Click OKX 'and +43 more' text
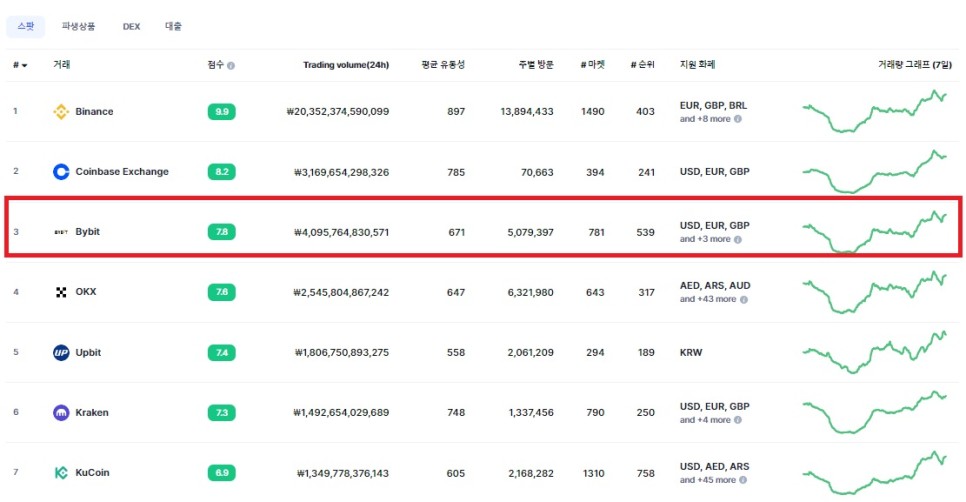This screenshot has width=966, height=502. [x=708, y=299]
